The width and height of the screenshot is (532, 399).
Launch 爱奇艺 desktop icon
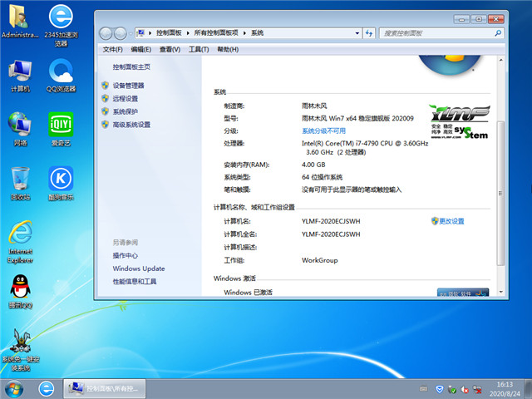coord(61,130)
